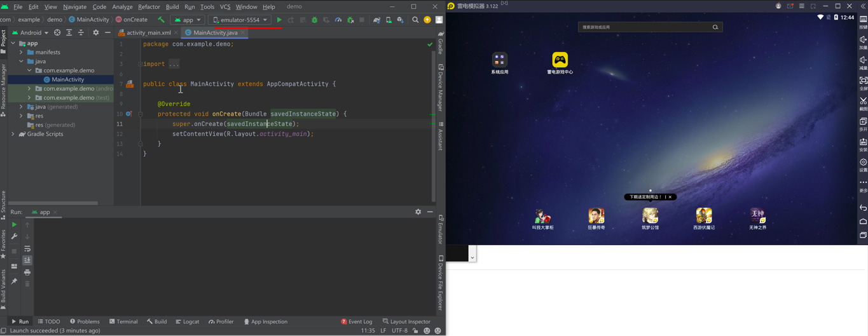This screenshot has width=868, height=336.
Task: Open the Refactor menu
Action: point(149,7)
